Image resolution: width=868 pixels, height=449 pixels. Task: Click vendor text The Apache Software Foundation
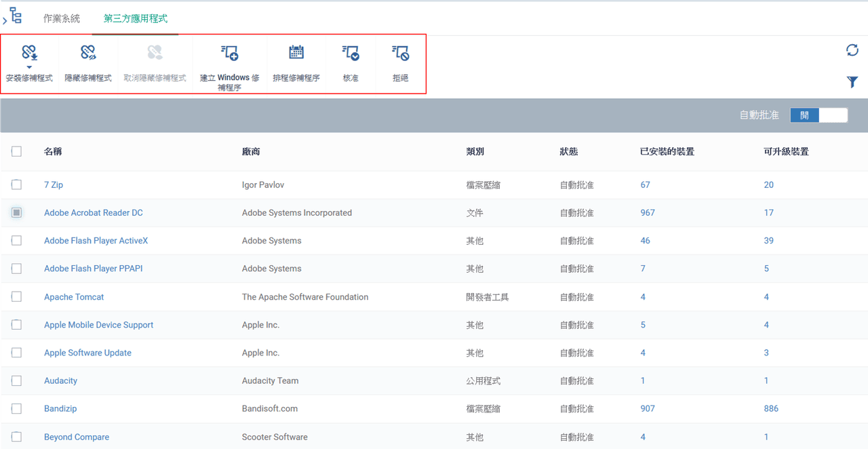pyautogui.click(x=305, y=297)
